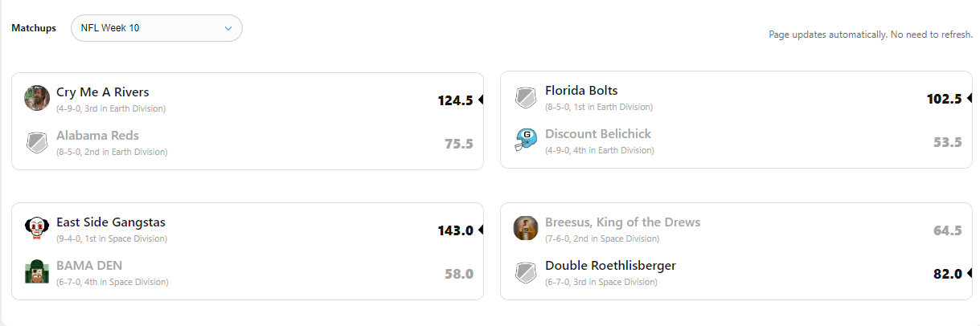Open Double Roethlisberger team link
The height and width of the screenshot is (326, 980).
point(610,266)
